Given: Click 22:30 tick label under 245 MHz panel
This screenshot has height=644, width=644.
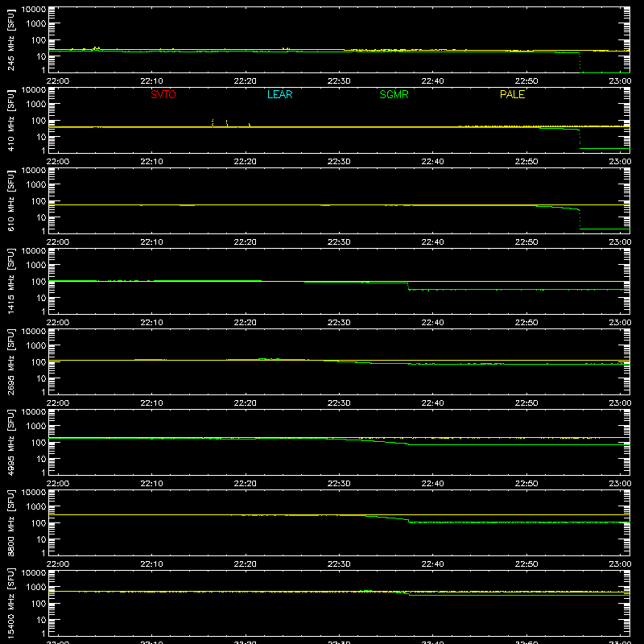Looking at the screenshot, I should tap(339, 81).
